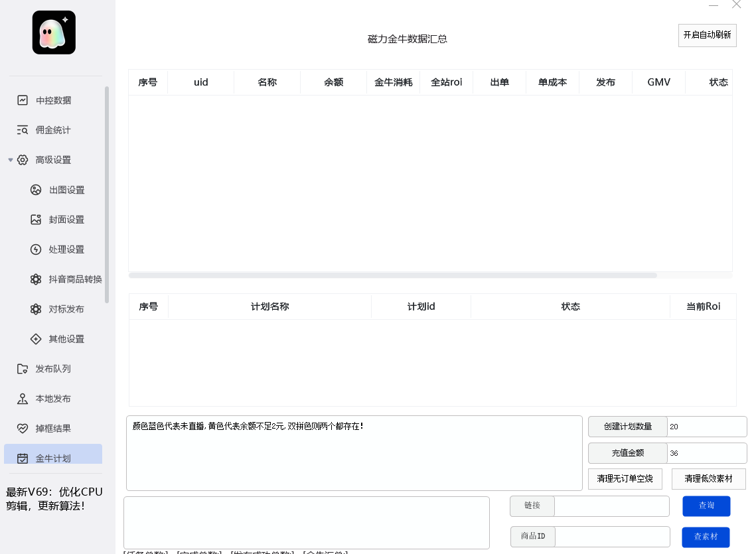Viewport: 756px width, 554px height.
Task: Click the blue 查询 button
Action: [x=706, y=506]
